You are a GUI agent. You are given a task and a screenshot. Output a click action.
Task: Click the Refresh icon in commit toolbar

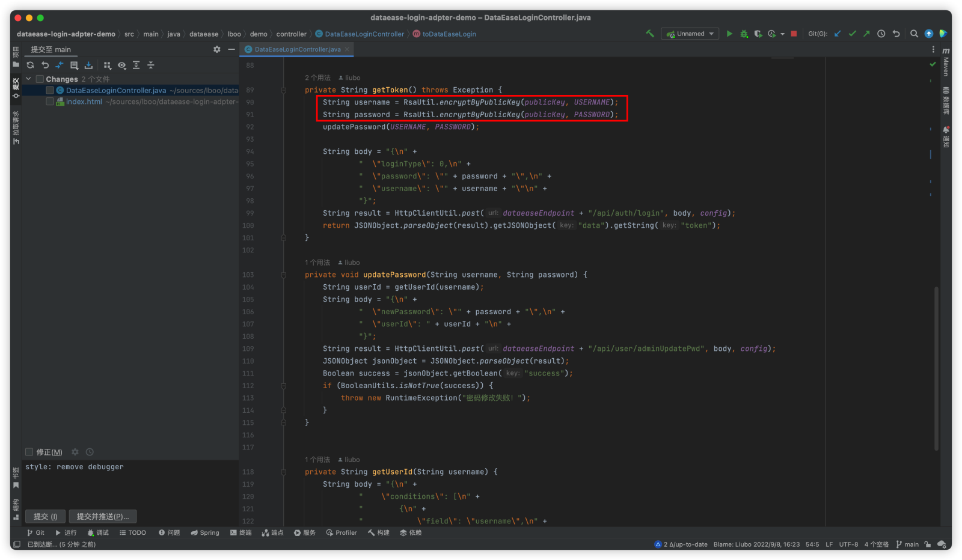point(30,65)
